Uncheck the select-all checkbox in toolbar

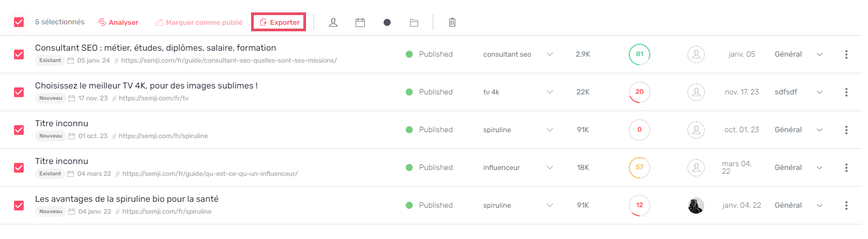[x=19, y=22]
